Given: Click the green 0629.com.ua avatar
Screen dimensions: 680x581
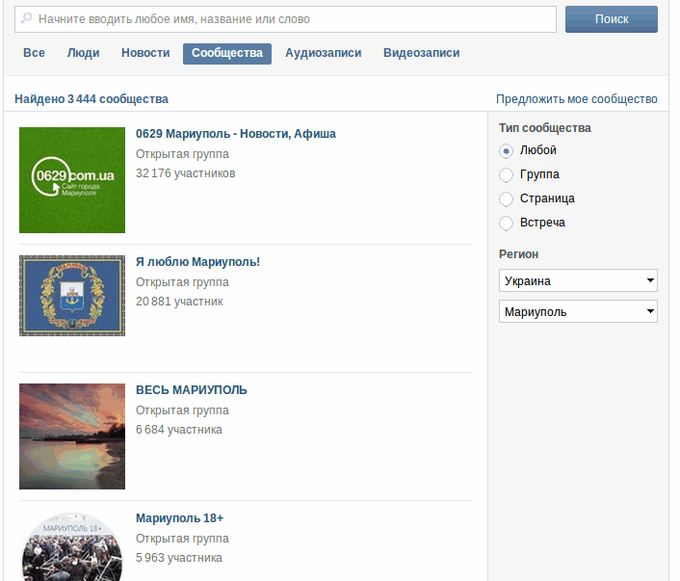Looking at the screenshot, I should 72,180.
